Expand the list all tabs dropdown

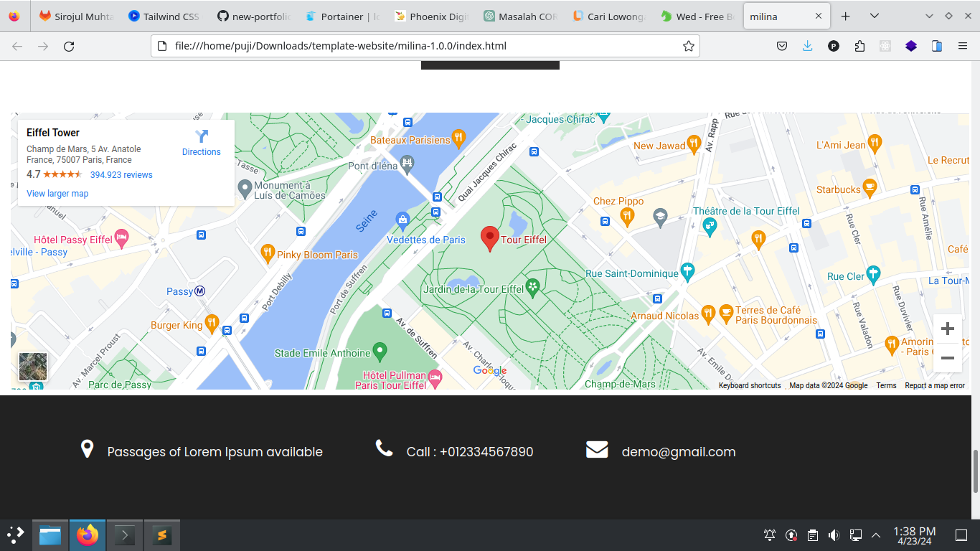pos(874,16)
